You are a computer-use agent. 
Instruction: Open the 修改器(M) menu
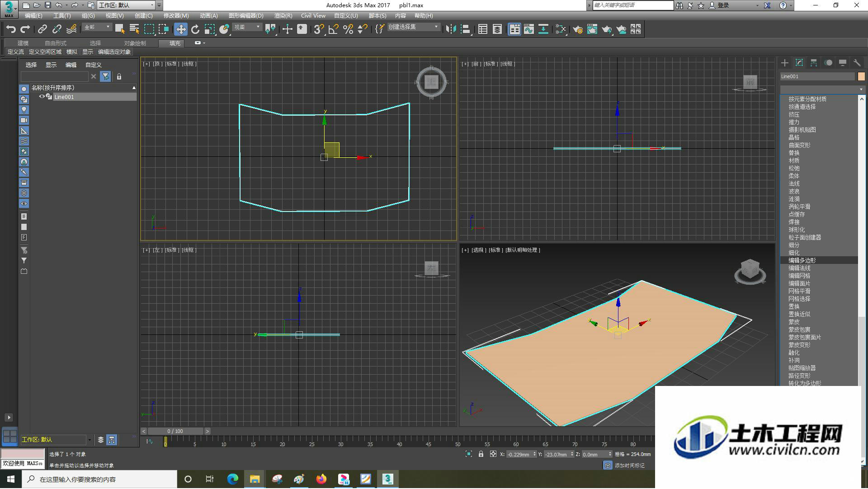point(176,16)
